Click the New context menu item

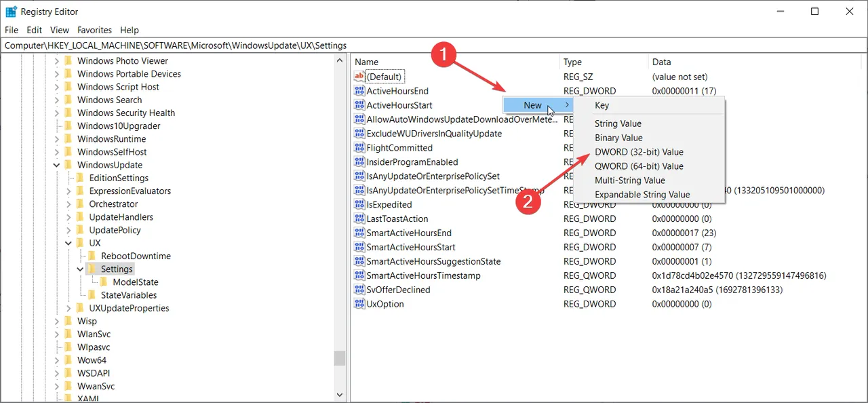coord(538,105)
